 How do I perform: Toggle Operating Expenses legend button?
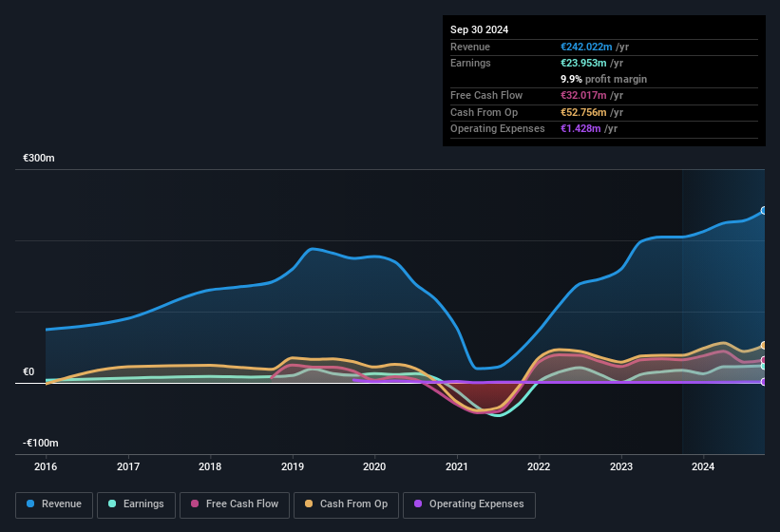click(468, 504)
